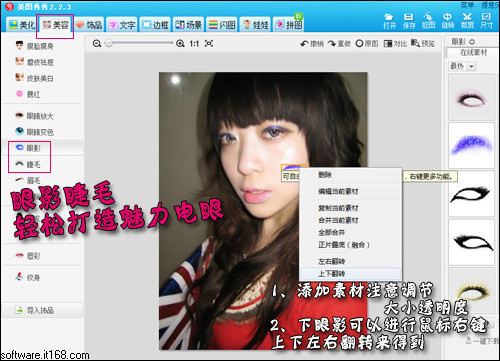Click 预览 preview button

coord(423,43)
